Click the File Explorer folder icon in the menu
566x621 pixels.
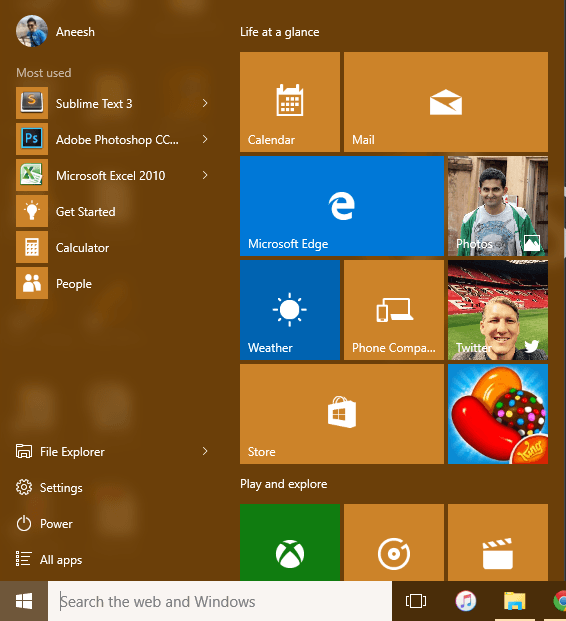(x=24, y=451)
